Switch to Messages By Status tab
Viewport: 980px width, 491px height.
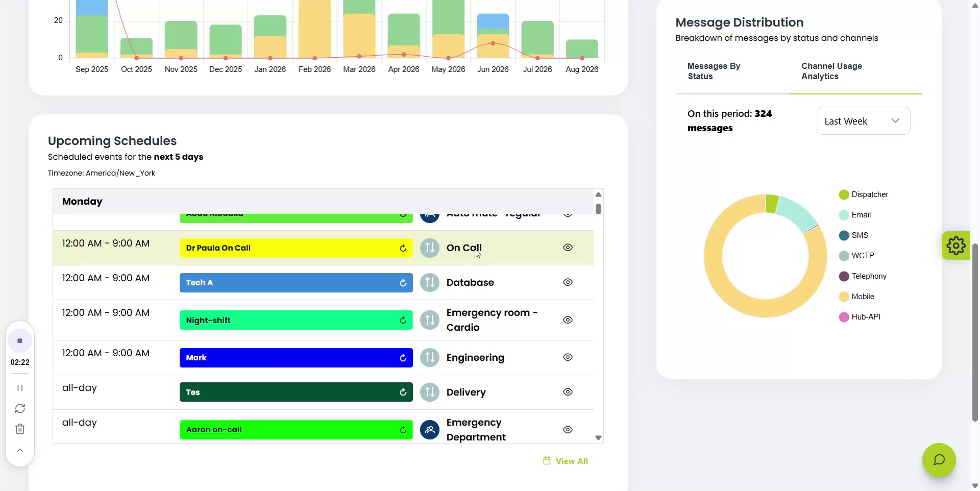click(714, 71)
